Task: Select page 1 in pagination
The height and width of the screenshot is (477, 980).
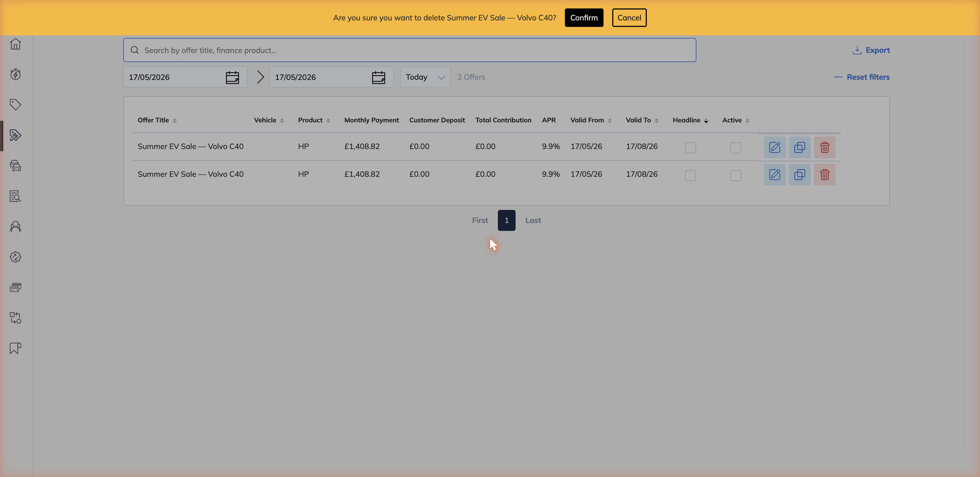Action: (507, 221)
